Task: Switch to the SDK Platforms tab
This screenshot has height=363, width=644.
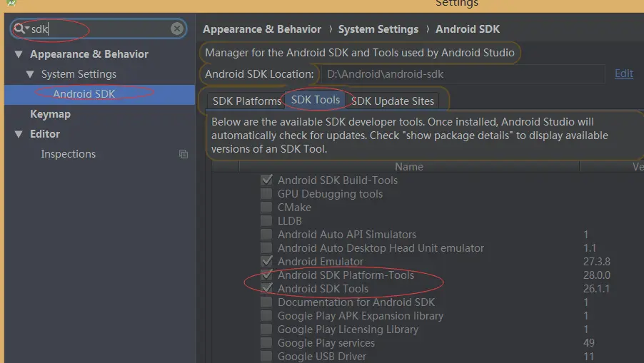Action: pos(246,101)
